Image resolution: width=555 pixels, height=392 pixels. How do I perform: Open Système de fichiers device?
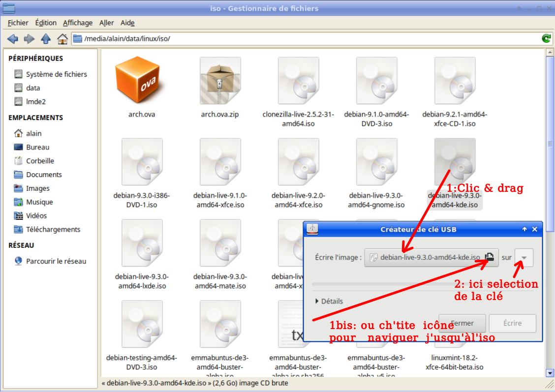click(56, 74)
